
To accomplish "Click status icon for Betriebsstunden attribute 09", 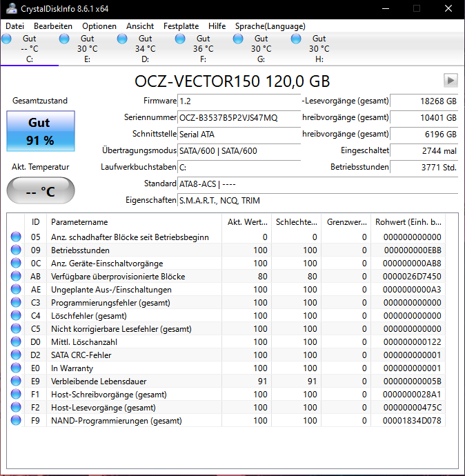I will pyautogui.click(x=16, y=250).
